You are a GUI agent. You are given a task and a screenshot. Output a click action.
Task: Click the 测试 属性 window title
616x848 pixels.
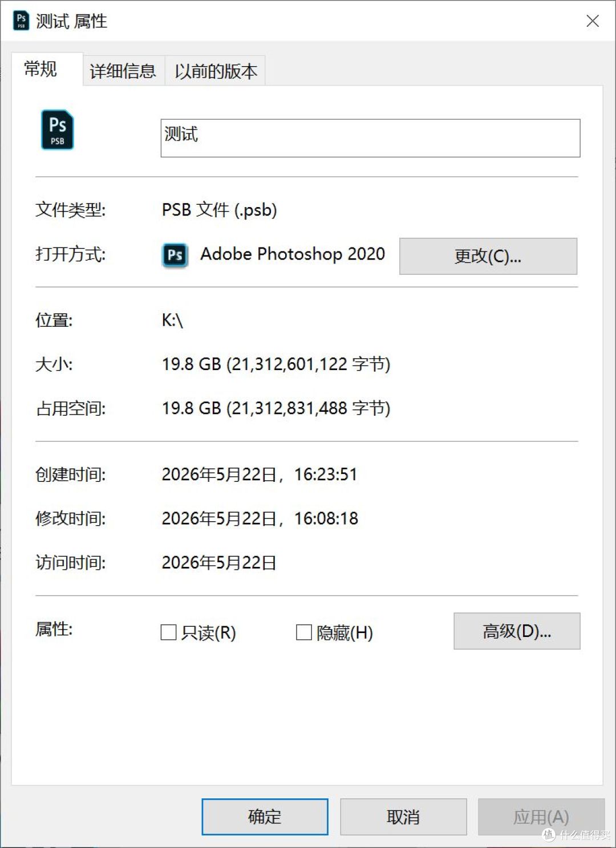(x=71, y=21)
